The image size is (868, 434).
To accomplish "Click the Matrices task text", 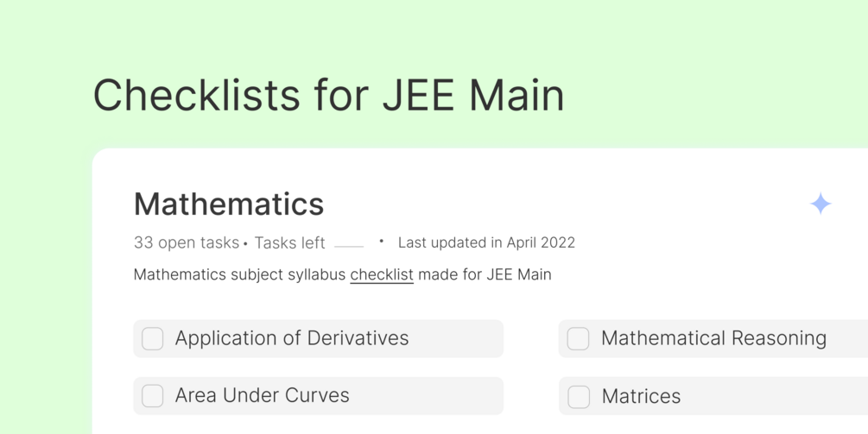I will coord(641,396).
